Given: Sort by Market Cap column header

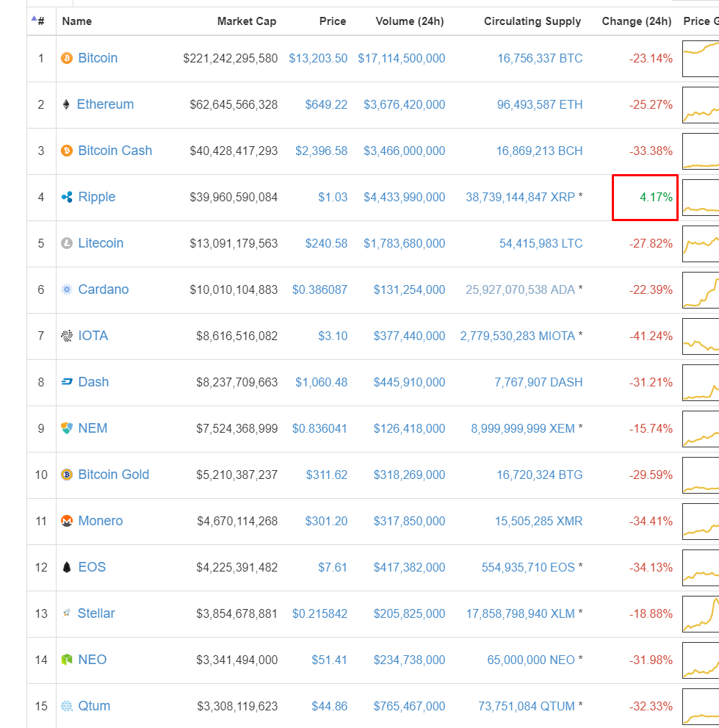Looking at the screenshot, I should 247,21.
